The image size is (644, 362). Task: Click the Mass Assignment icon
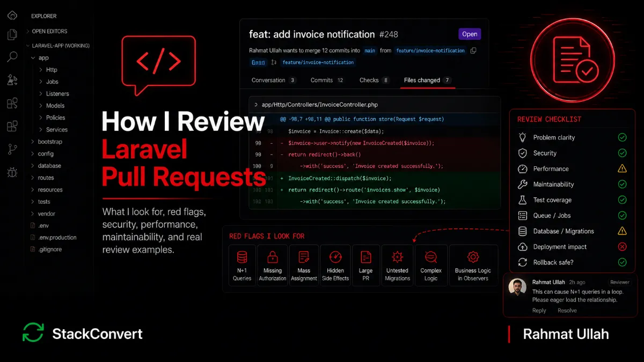[304, 256]
